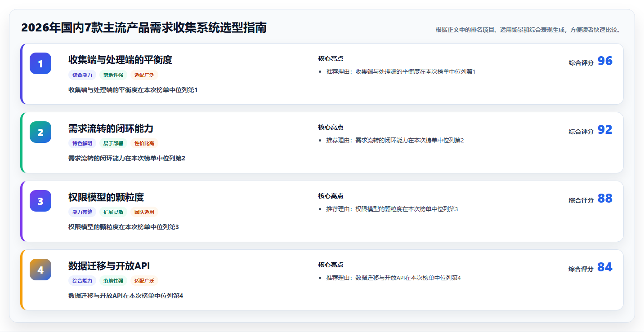
Task: Click the 核心亮点 heading in the first card
Action: pos(331,58)
